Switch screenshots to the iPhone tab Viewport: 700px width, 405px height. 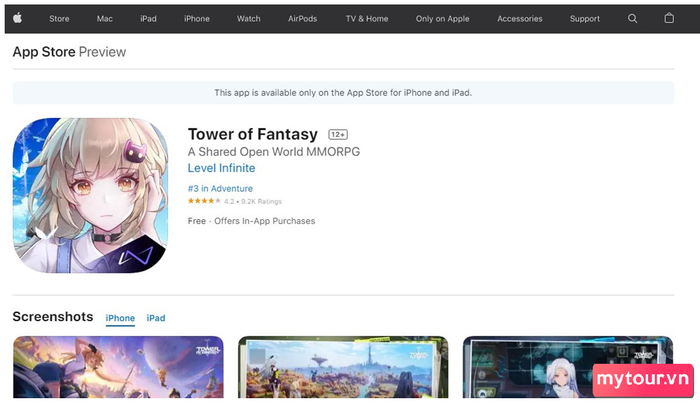coord(120,318)
